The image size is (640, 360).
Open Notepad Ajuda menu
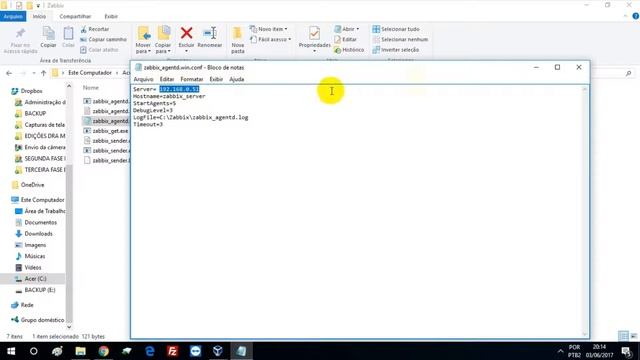(x=237, y=79)
